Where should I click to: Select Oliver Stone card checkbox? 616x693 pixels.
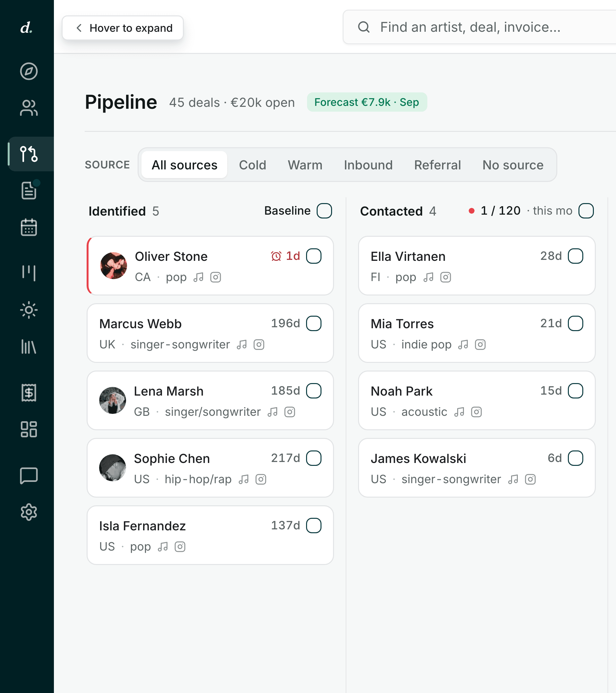point(313,256)
